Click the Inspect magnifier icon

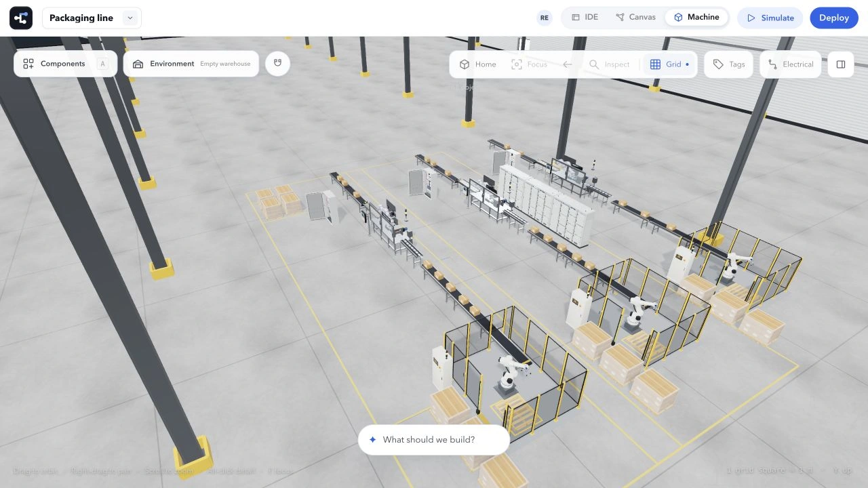(594, 64)
